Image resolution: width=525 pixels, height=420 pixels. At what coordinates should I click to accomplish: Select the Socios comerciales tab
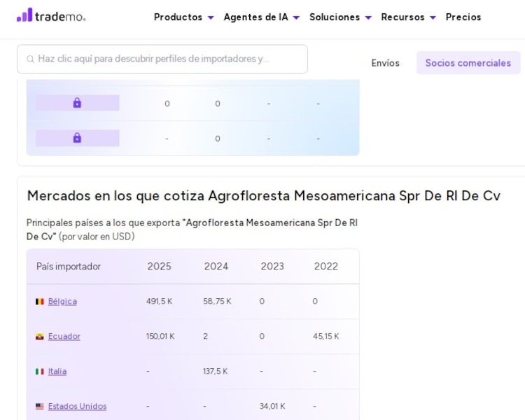(x=468, y=63)
